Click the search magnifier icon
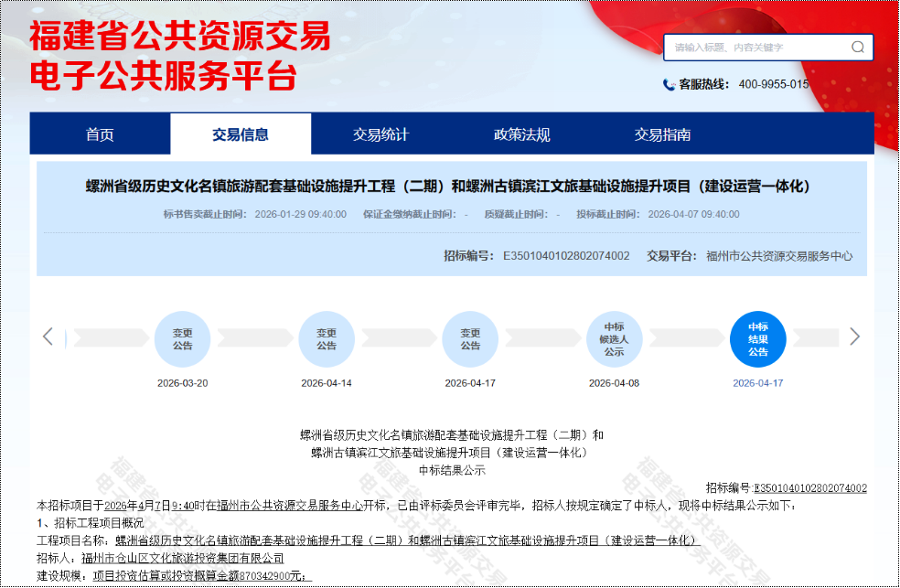Viewport: 900px width, 588px height. pyautogui.click(x=858, y=47)
